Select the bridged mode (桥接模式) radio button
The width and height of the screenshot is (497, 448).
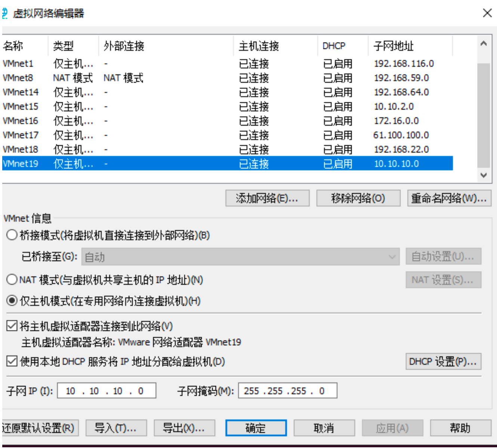[x=12, y=235]
